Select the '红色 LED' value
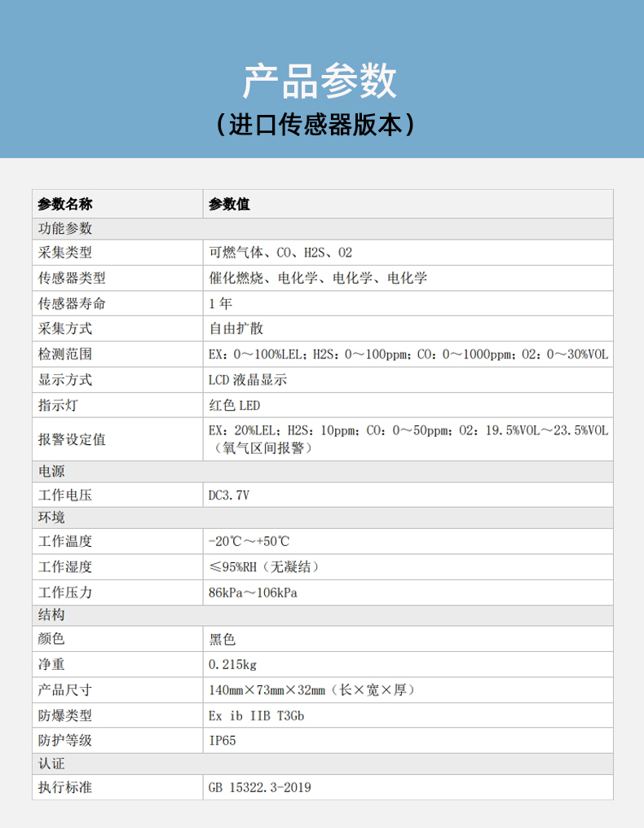The width and height of the screenshot is (644, 828). [235, 405]
